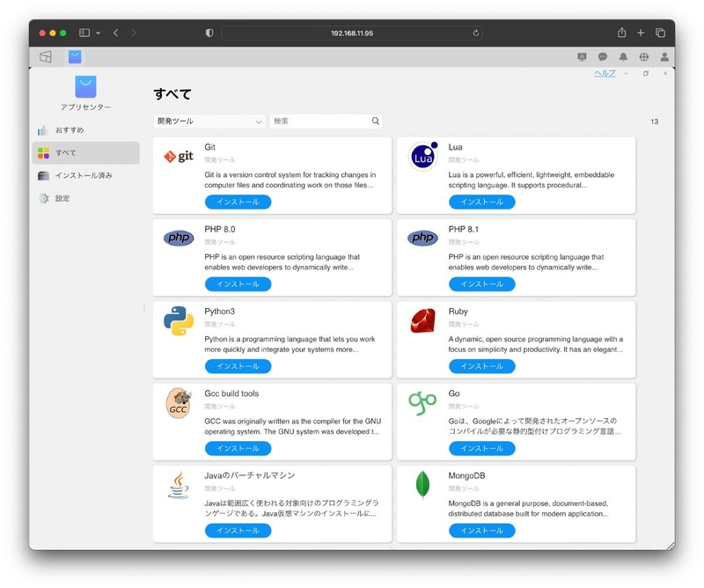Screen dimensions: 704x588
Task: Select インストール済み in the sidebar
Action: point(85,176)
